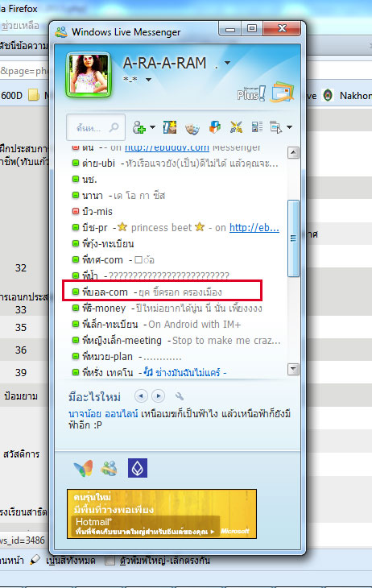Close the Windows Live Messenger window
This screenshot has width=372, height=588.
pyautogui.click(x=282, y=28)
